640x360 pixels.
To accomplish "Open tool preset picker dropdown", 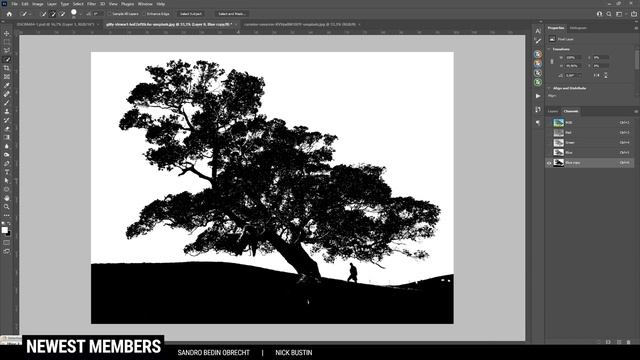I will point(30,14).
